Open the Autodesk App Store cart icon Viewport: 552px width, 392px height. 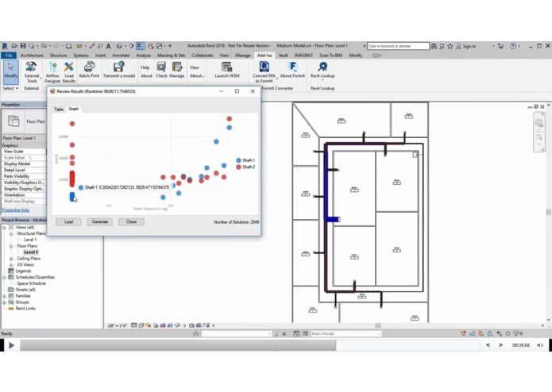[500, 46]
